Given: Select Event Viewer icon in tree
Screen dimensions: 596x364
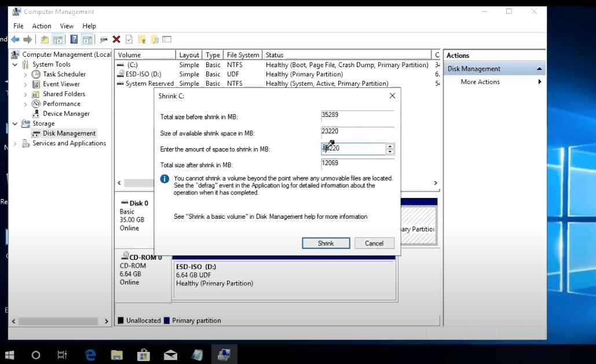Looking at the screenshot, I should coord(36,84).
